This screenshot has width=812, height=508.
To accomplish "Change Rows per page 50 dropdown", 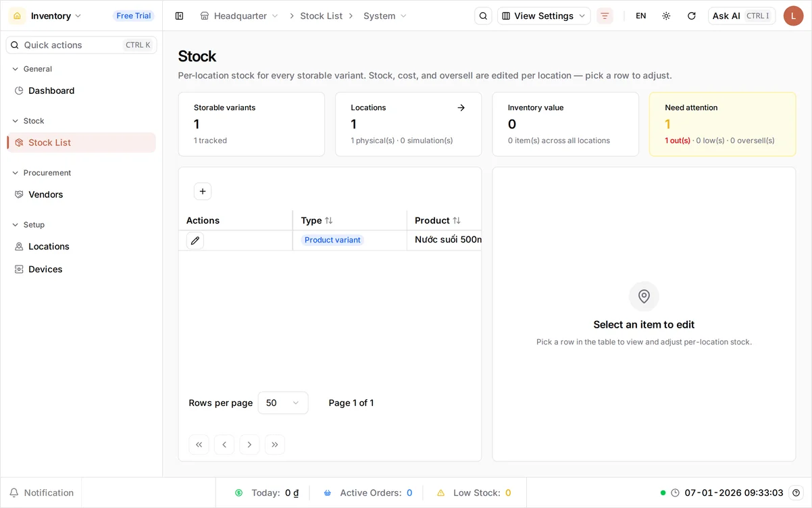I will click(283, 403).
